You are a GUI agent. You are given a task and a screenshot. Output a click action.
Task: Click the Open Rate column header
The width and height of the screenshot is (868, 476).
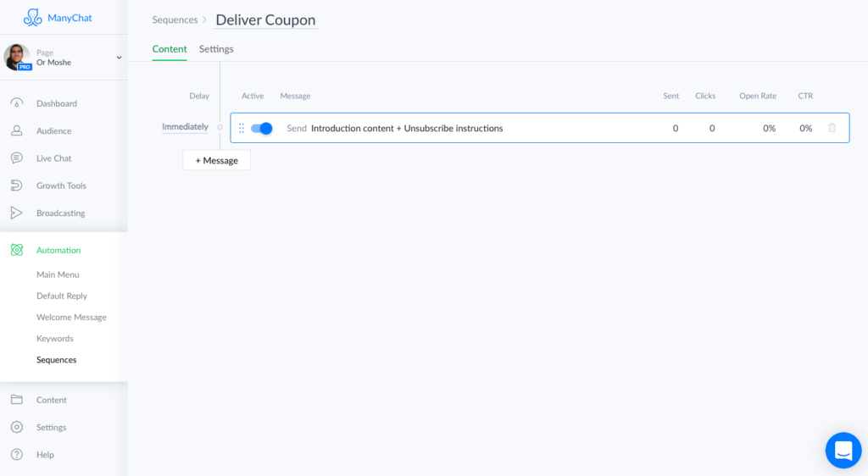click(x=758, y=96)
